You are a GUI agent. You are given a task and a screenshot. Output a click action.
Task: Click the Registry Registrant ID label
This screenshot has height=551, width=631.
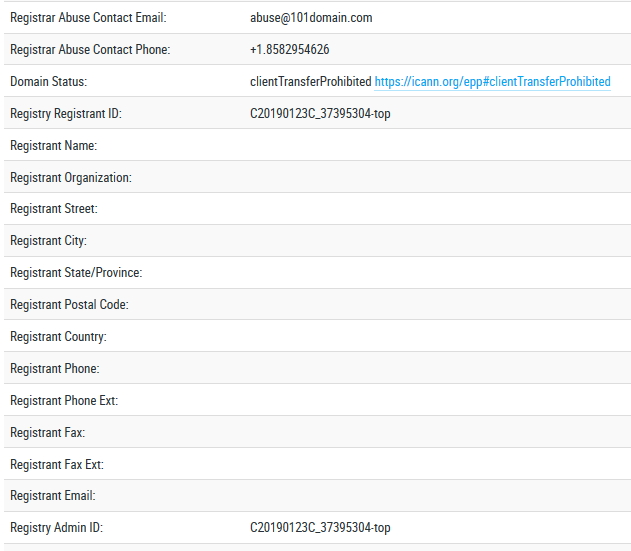(65, 114)
